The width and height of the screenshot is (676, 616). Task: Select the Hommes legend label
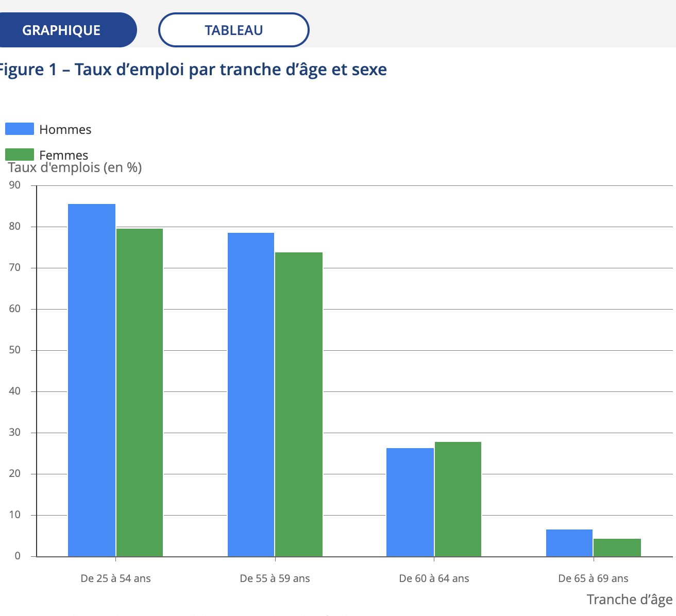[x=65, y=129]
